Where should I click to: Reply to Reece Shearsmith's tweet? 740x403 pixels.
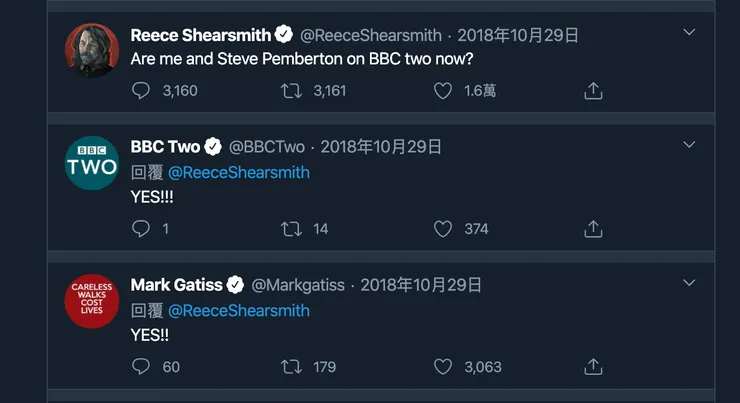(141, 91)
